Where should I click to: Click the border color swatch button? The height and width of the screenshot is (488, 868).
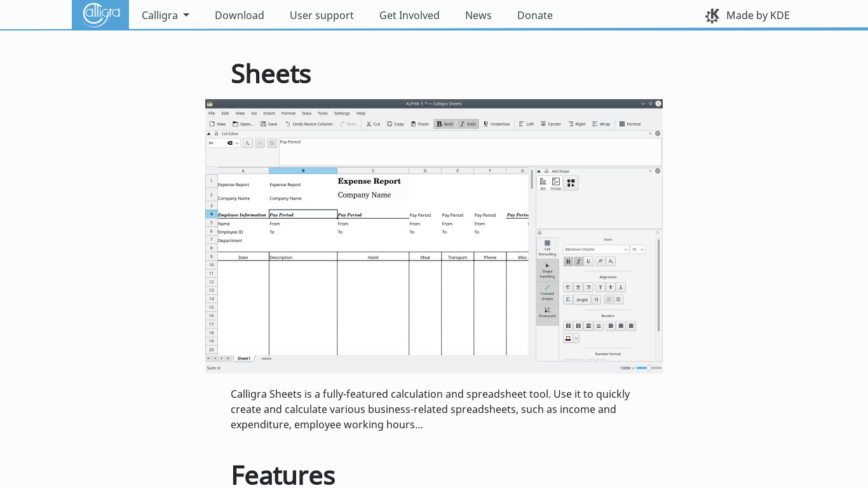[568, 338]
